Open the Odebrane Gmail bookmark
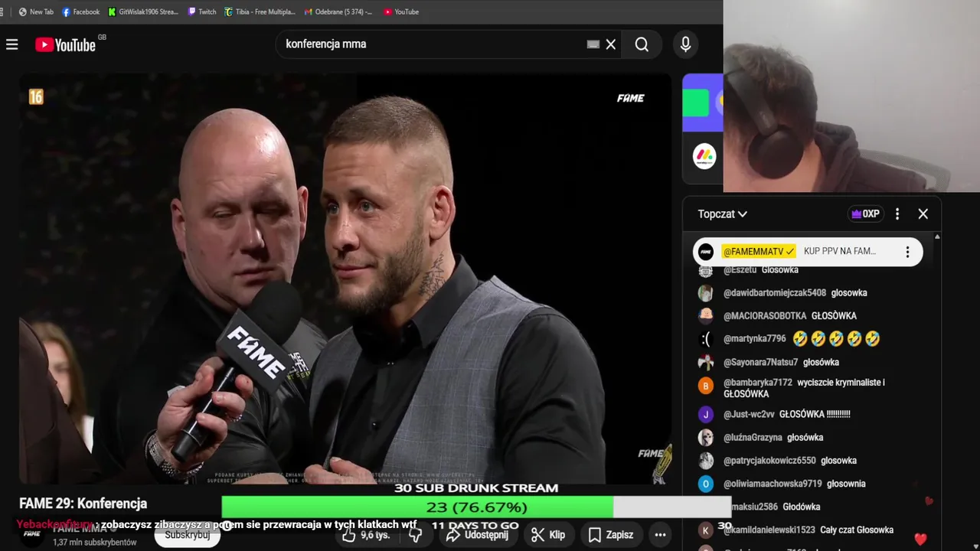The image size is (980, 551). pos(338,11)
